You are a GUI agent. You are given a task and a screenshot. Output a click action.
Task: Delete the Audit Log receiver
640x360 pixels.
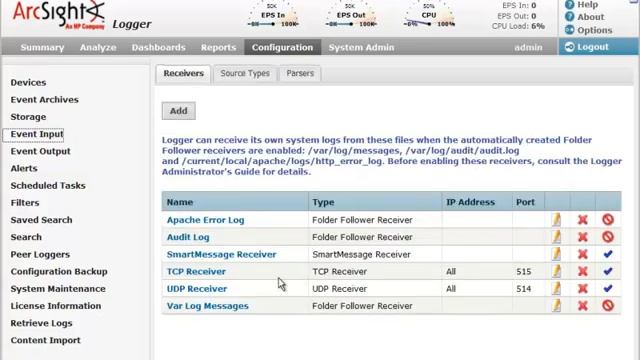point(583,237)
